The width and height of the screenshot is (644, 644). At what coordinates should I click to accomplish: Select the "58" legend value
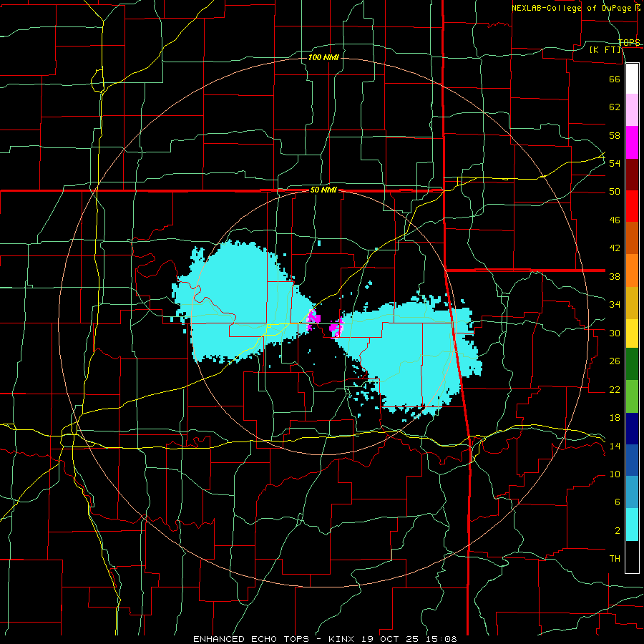pyautogui.click(x=615, y=135)
